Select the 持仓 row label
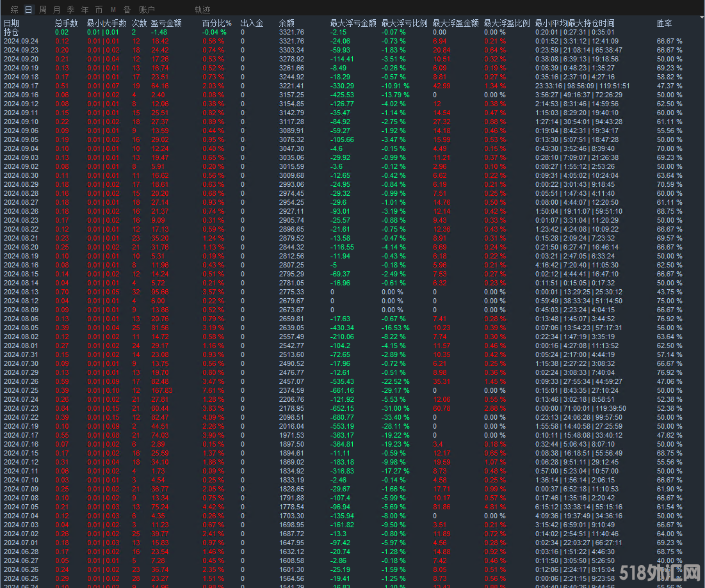705x588 pixels. tap(12, 32)
